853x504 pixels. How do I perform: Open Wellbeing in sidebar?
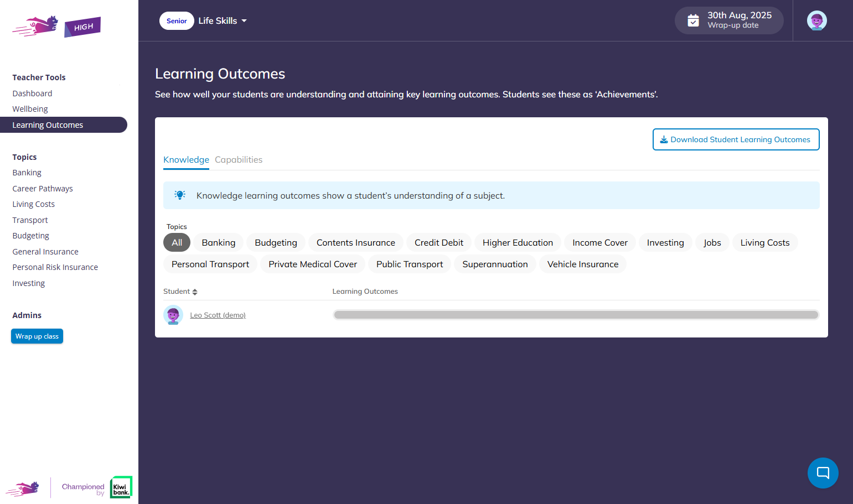(x=30, y=109)
